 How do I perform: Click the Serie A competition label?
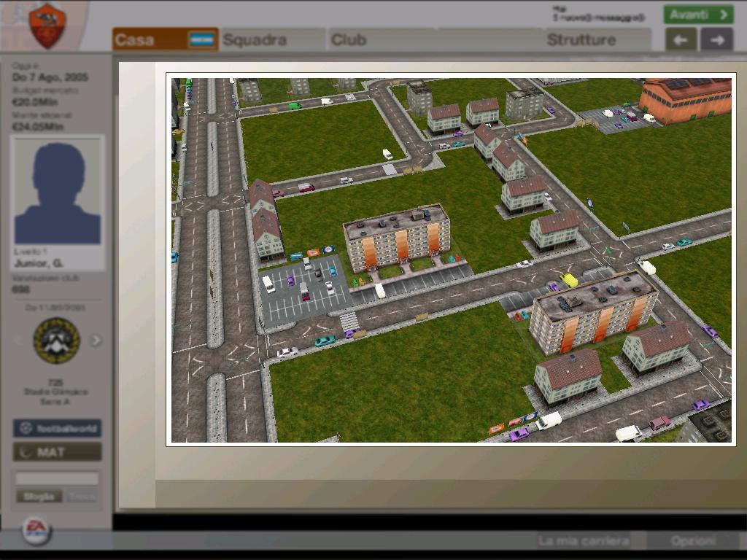55,402
